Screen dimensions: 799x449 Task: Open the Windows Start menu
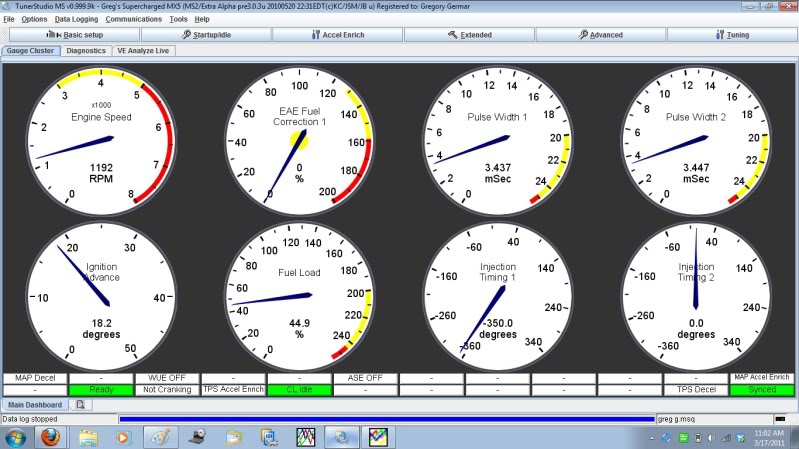click(15, 438)
